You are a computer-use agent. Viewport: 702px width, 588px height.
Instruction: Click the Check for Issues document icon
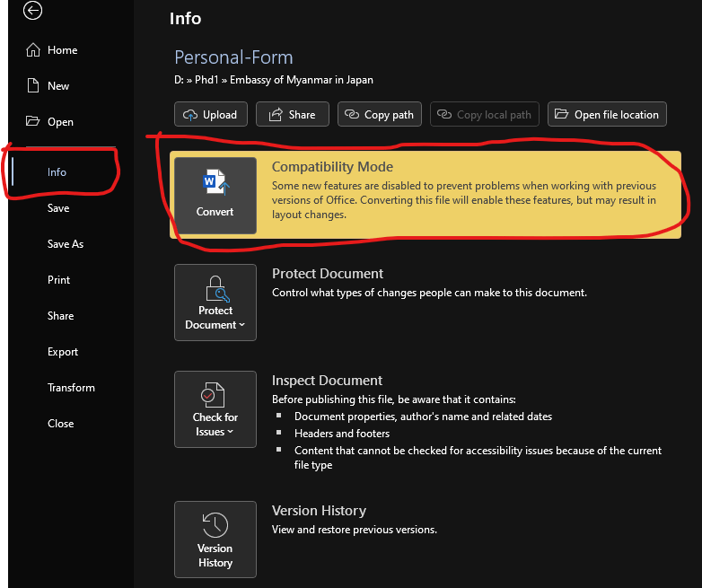(213, 395)
